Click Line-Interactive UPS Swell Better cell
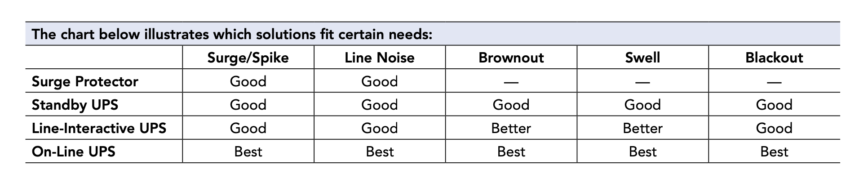Viewport: 868px width, 187px height. [x=642, y=128]
